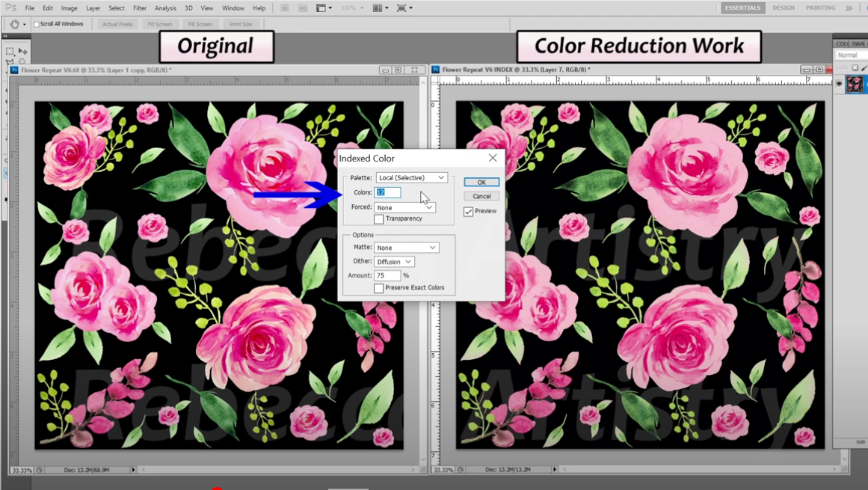868x490 pixels.
Task: Open the Dither dropdown showing Diffusion
Action: [394, 261]
